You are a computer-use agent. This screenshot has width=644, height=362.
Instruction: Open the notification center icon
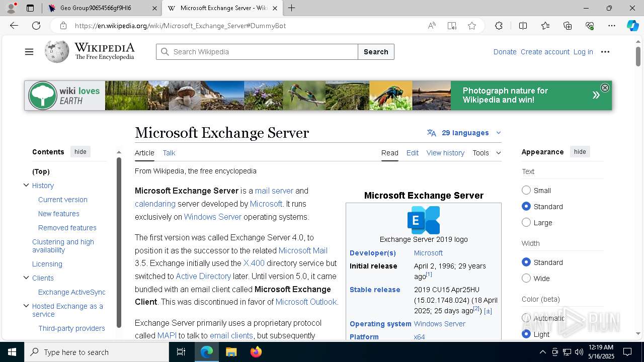click(627, 352)
